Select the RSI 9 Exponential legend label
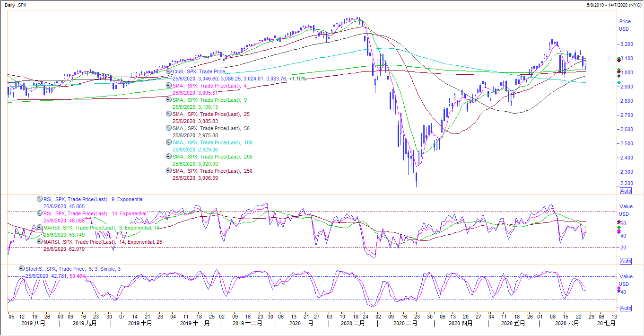644x336 pixels. (94, 199)
